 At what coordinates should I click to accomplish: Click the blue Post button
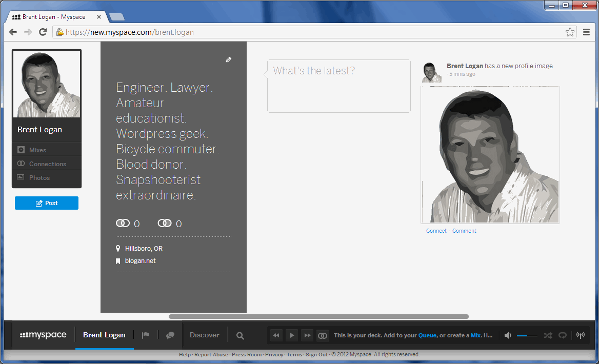point(47,203)
